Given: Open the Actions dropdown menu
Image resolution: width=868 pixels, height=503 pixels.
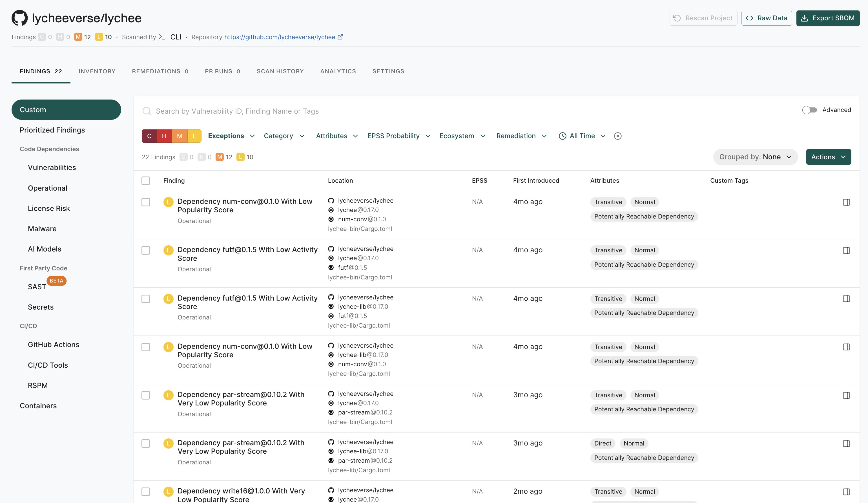Looking at the screenshot, I should (828, 157).
